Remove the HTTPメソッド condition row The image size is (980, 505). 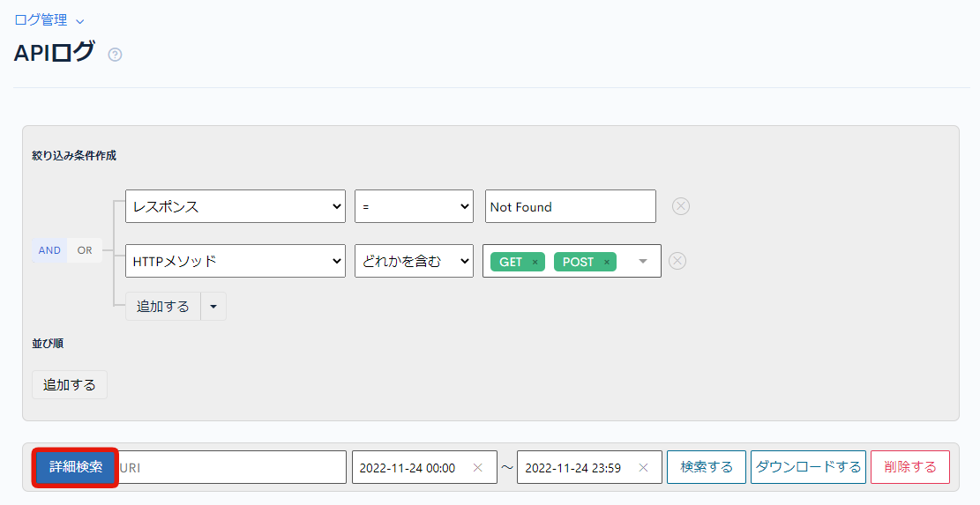tap(677, 261)
